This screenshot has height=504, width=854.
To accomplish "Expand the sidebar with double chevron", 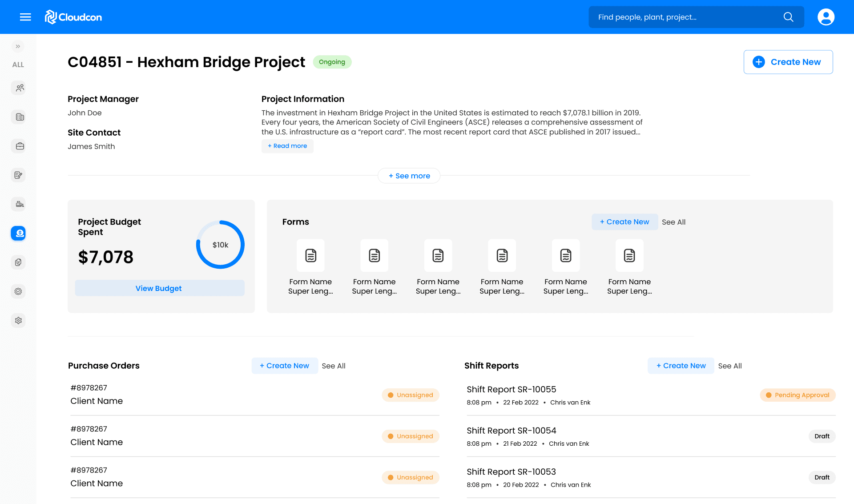I will coord(18,46).
